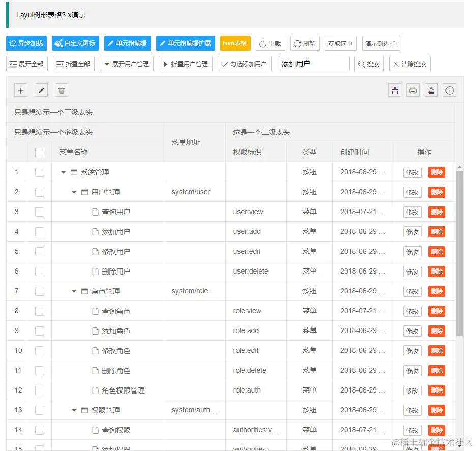This screenshot has height=451, width=476.
Task: Click 展开全部 expand all button
Action: tap(27, 64)
